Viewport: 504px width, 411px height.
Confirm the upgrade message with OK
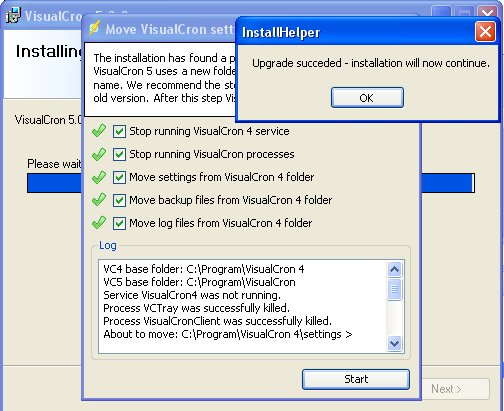[367, 98]
